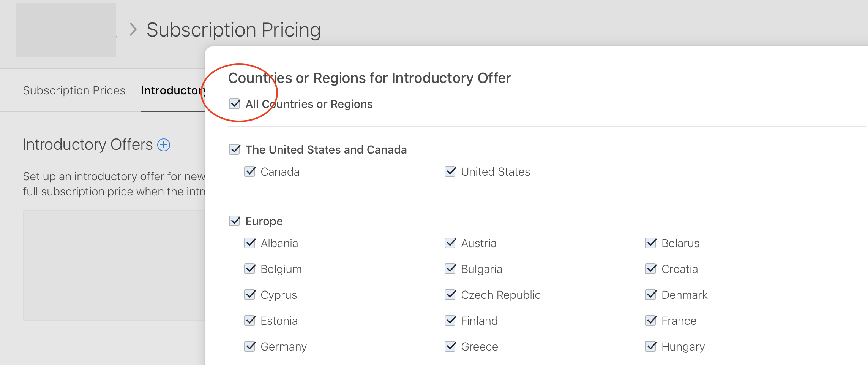The image size is (868, 365).
Task: Click the empty introductory offers box
Action: (x=114, y=265)
